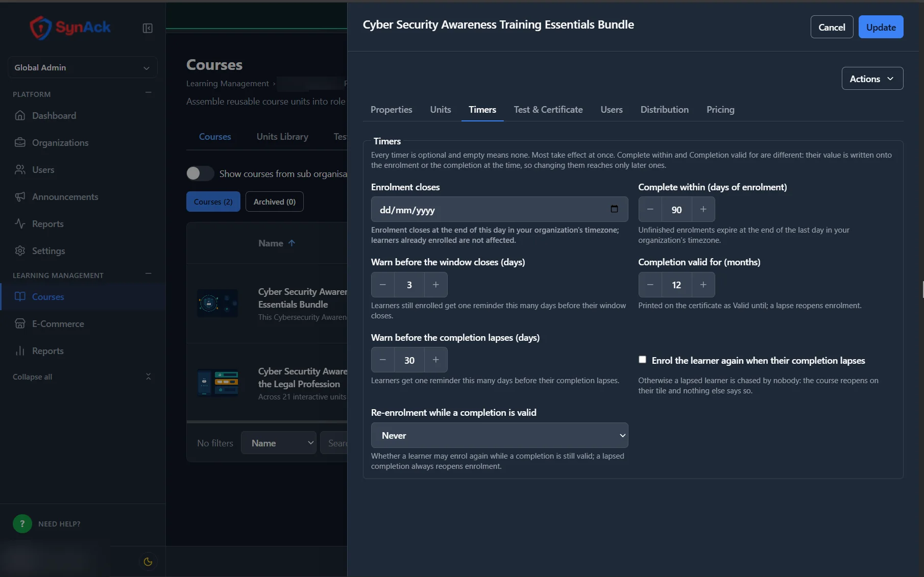Click the SynAck logo
The width and height of the screenshot is (924, 577).
(70, 28)
